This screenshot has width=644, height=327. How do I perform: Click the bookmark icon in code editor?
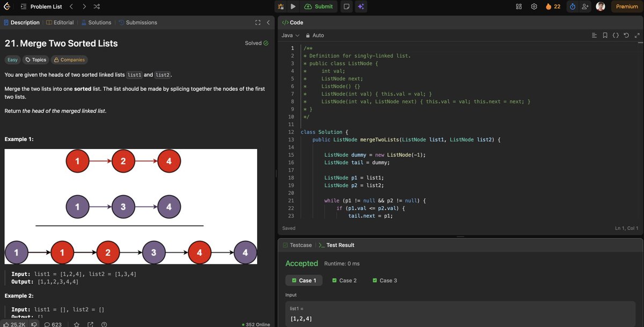point(605,35)
